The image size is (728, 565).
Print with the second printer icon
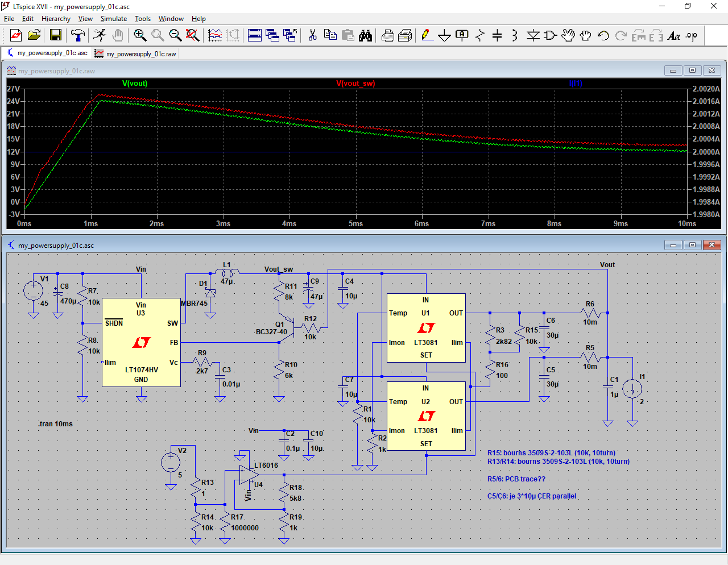[405, 35]
